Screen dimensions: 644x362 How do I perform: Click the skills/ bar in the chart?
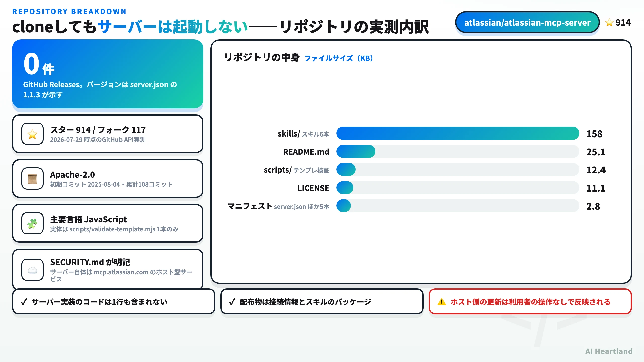click(458, 133)
